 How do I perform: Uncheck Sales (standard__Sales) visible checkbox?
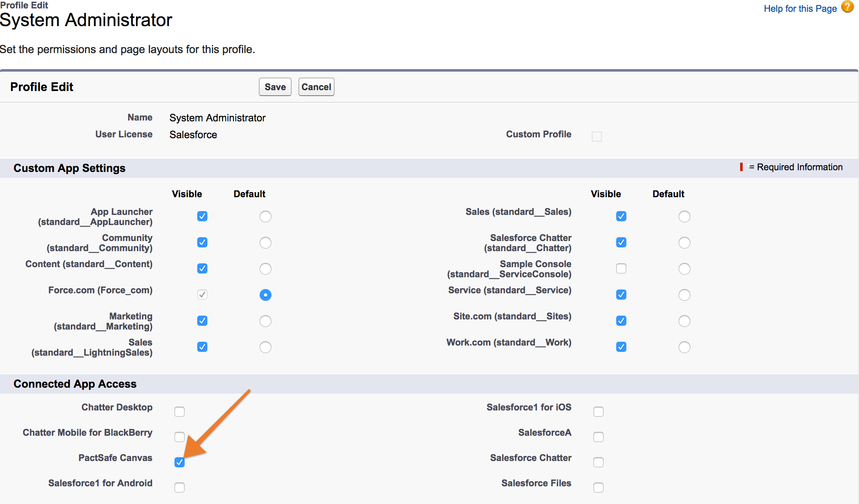(621, 216)
